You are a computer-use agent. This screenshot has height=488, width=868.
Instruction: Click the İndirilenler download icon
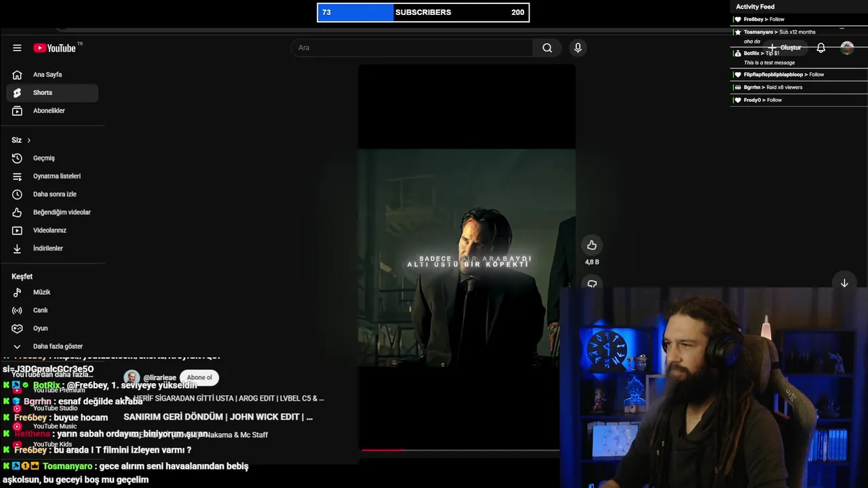point(18,249)
